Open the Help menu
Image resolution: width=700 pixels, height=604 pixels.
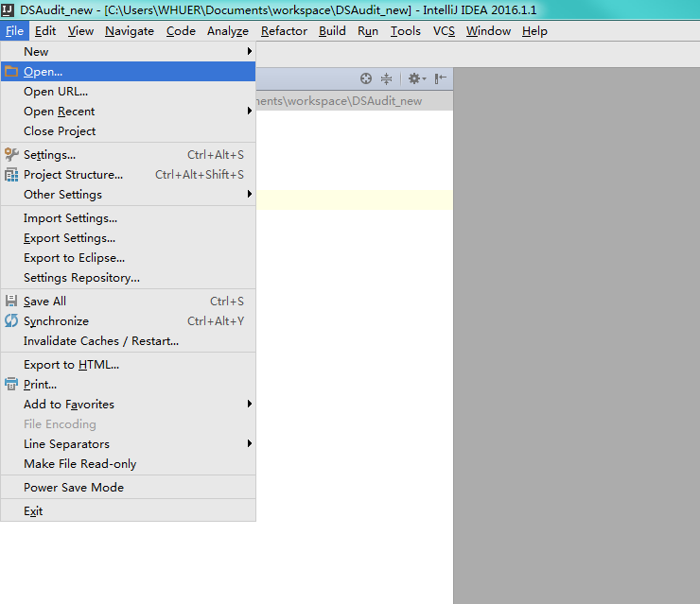534,31
